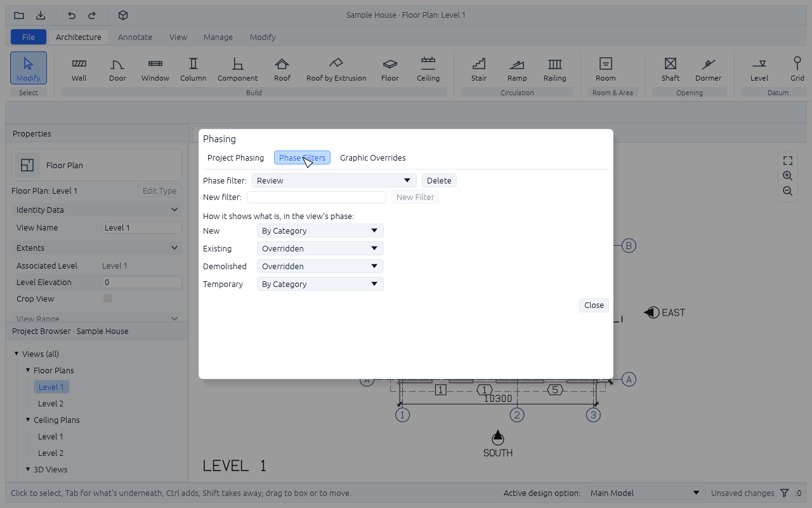Collapse the Views (all) tree node

click(16, 354)
